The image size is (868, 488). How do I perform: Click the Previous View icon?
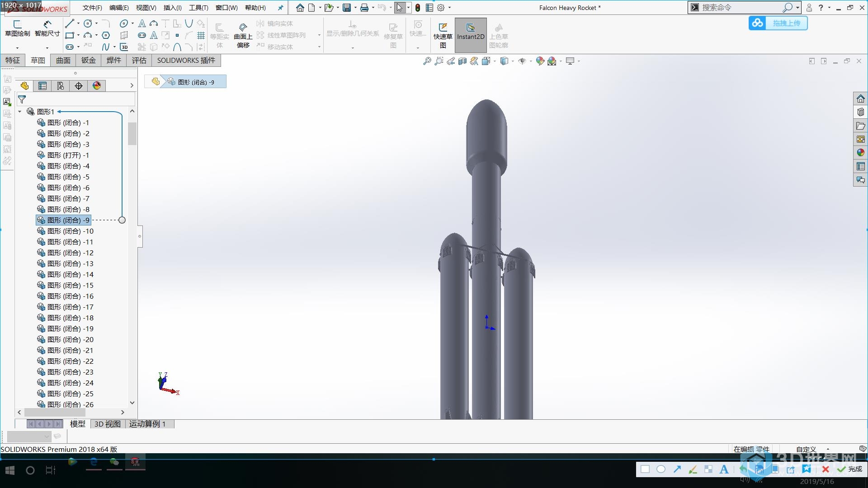point(451,61)
